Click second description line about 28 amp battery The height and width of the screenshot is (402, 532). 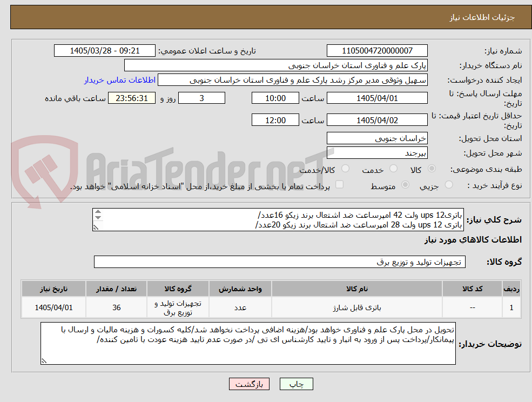(358, 224)
